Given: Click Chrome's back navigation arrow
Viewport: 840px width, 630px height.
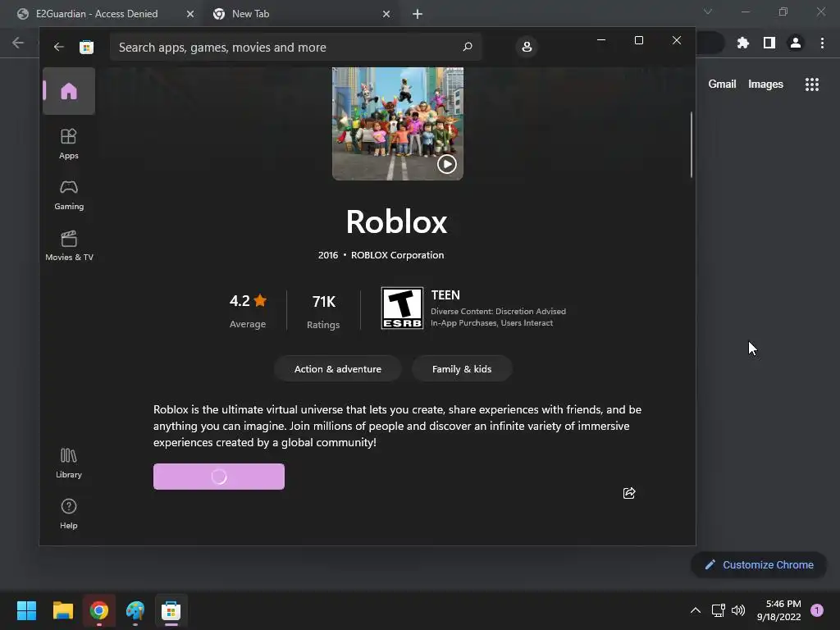Looking at the screenshot, I should click(x=18, y=43).
